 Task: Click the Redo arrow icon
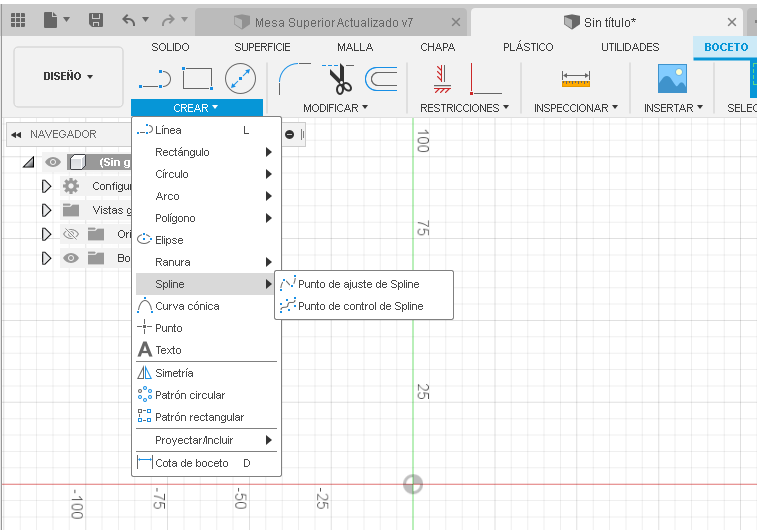[168, 20]
